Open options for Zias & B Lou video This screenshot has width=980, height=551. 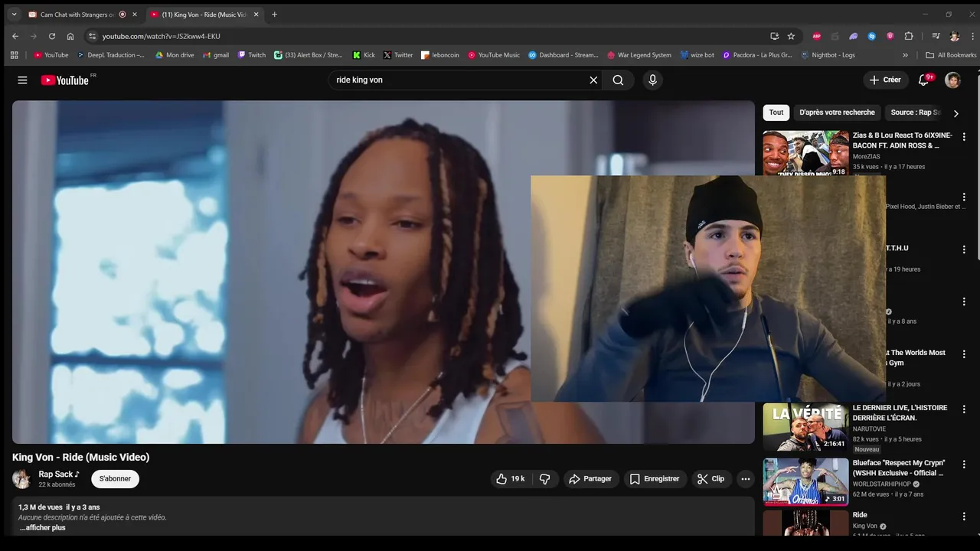pos(964,137)
